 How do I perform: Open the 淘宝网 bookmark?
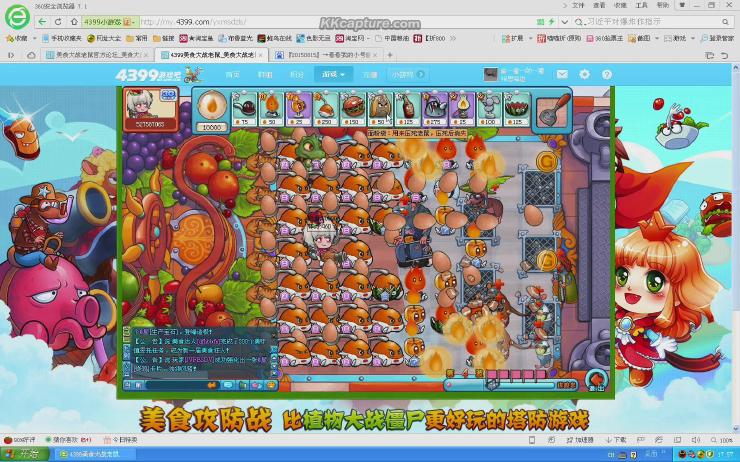[x=350, y=38]
